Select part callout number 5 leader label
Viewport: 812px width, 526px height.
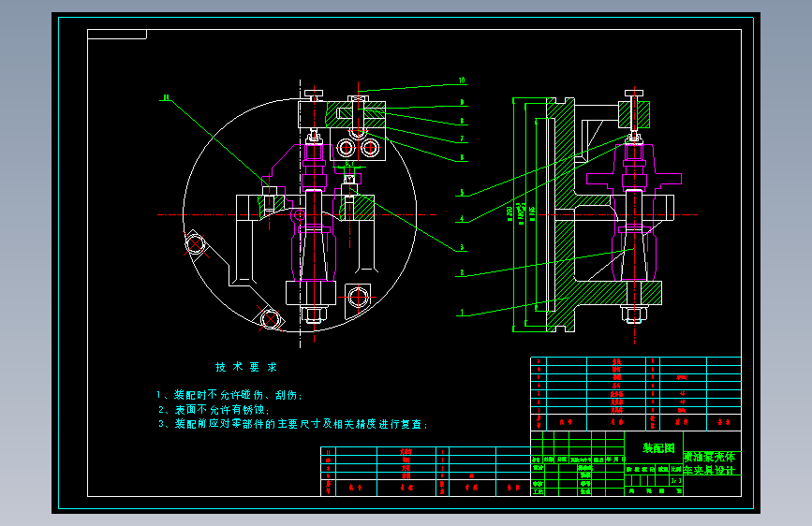coord(462,192)
